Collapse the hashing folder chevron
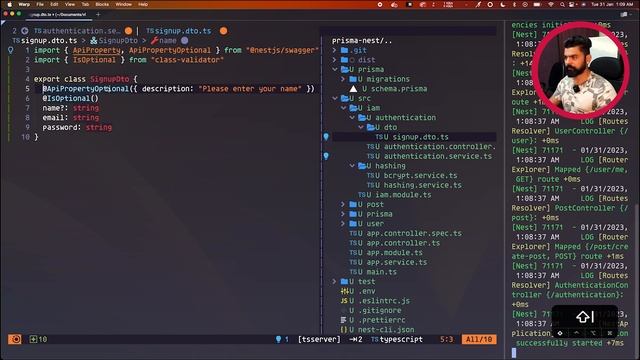Image resolution: width=640 pixels, height=360 pixels. click(352, 166)
